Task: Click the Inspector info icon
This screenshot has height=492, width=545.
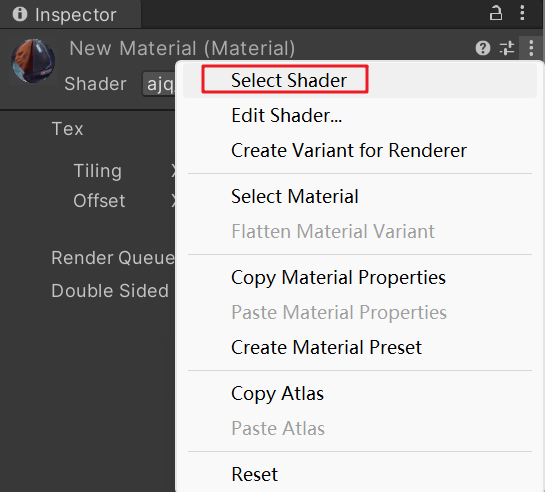Action: 20,14
